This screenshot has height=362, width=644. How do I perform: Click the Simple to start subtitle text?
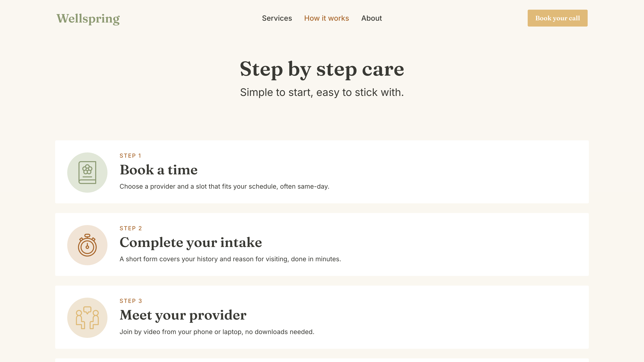322,93
